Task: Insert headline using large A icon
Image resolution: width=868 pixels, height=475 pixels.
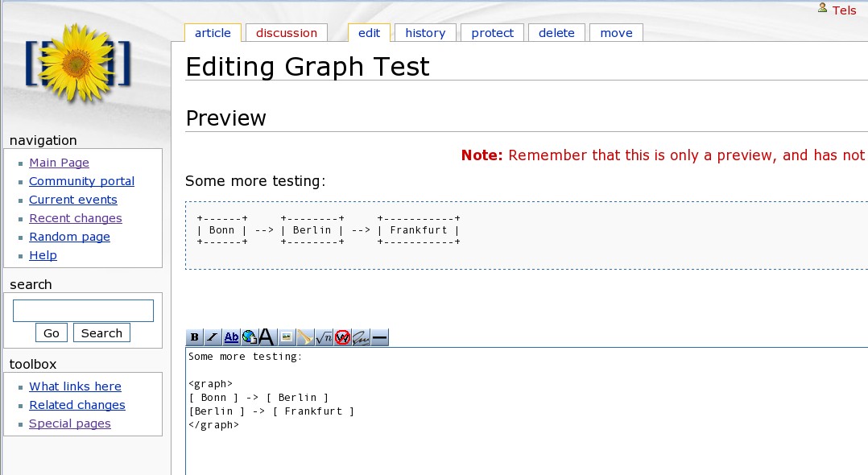Action: click(267, 337)
